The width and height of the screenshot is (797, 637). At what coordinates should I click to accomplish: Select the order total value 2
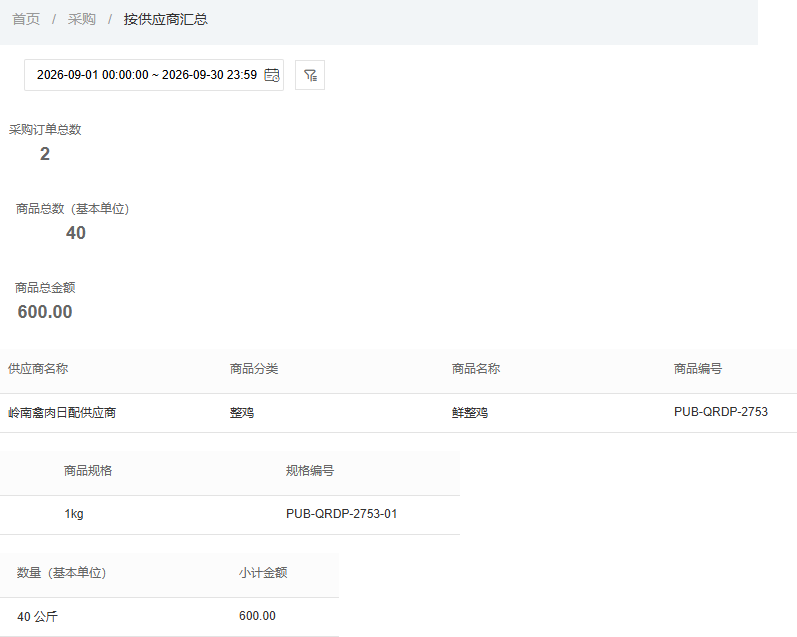click(x=45, y=154)
